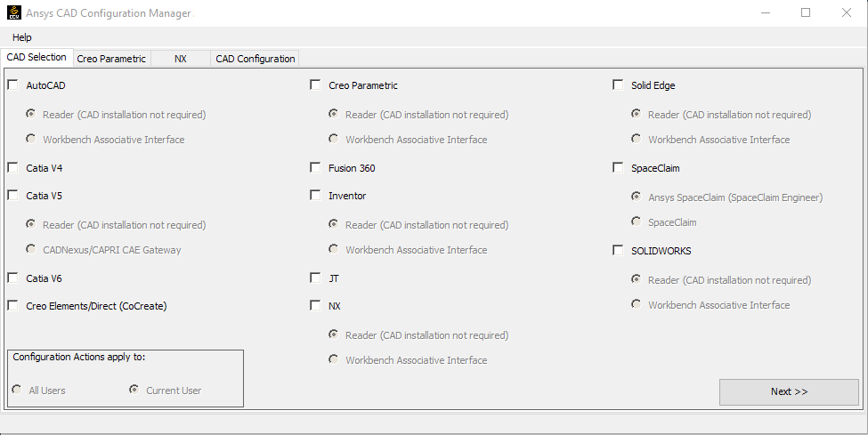Click the Ansys CAD Configuration Manager title icon
Viewport: 868px width, 435px height.
click(13, 13)
